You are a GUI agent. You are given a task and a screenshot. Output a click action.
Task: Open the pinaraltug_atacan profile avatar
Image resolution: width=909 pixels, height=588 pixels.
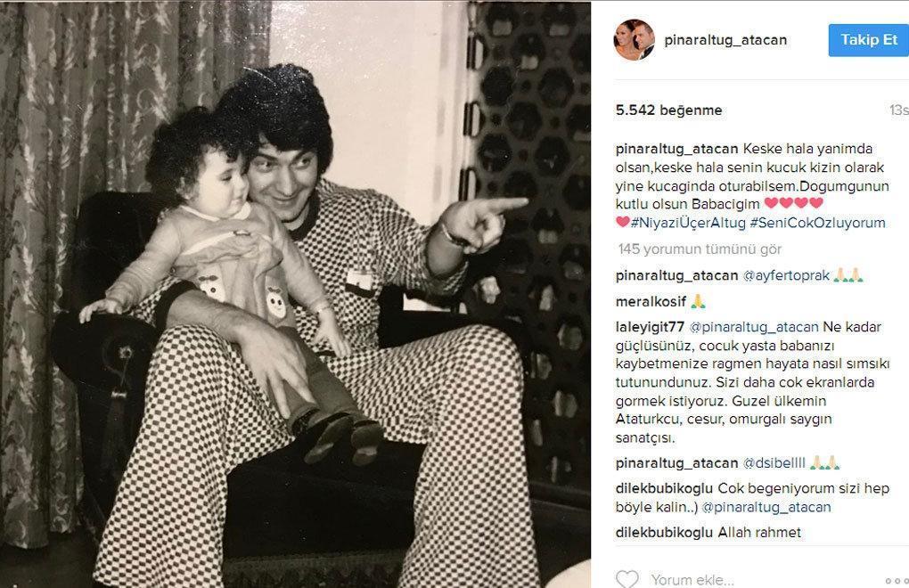pos(635,39)
